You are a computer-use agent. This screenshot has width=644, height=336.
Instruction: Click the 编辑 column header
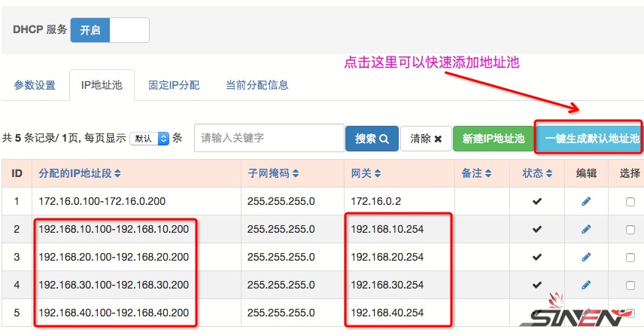(586, 173)
